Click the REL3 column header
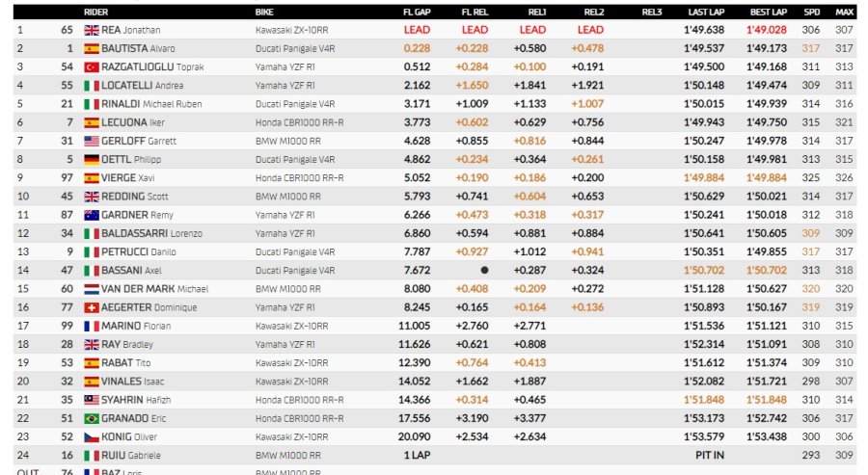 tap(652, 12)
